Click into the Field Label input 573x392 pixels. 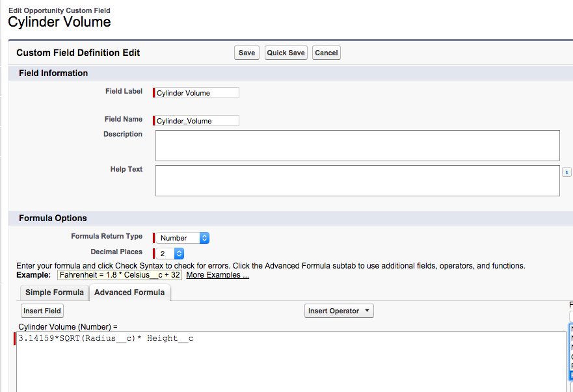pos(197,93)
